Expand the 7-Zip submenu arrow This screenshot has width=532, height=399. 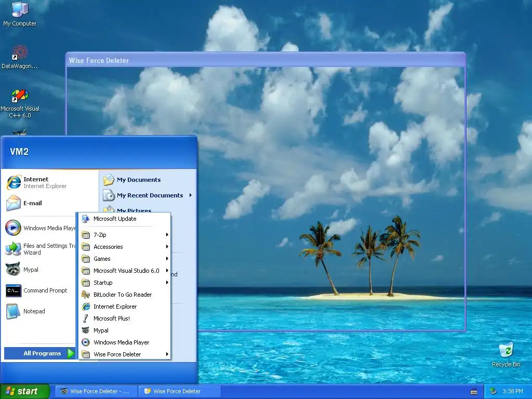point(167,235)
